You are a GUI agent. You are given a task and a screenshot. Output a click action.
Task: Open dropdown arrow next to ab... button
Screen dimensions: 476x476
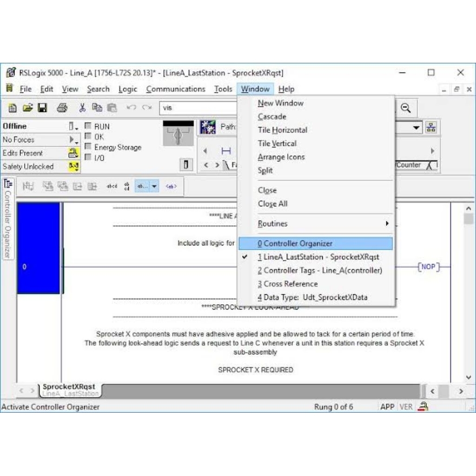pyautogui.click(x=154, y=186)
